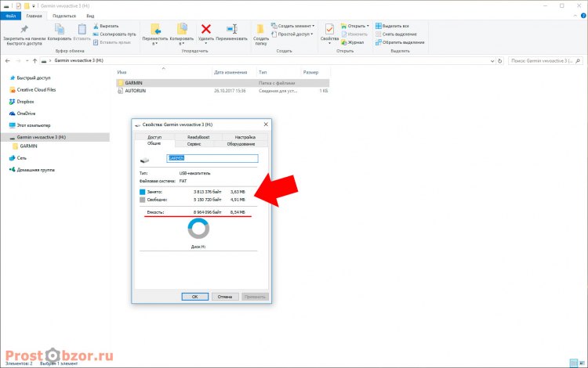Select Домашняя группа in navigation pane

32,170
